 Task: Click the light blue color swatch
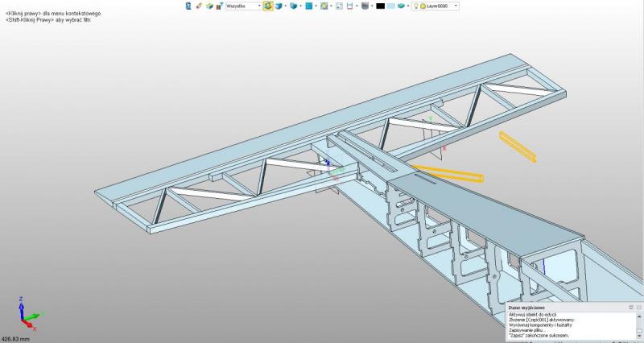tap(391, 6)
